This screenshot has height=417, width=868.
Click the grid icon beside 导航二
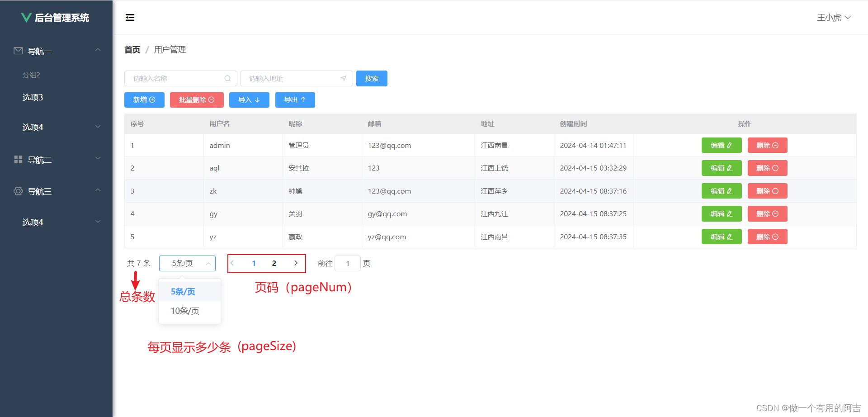coord(18,159)
